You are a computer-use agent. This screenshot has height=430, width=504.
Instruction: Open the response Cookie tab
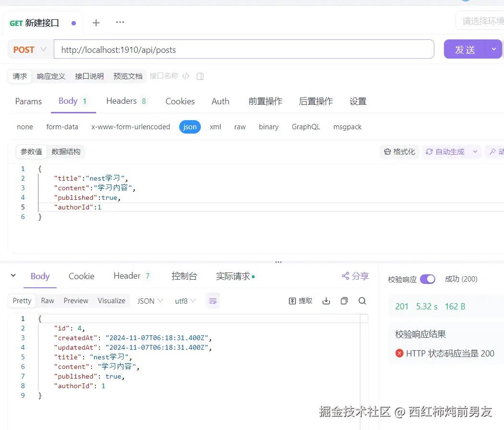(x=81, y=276)
